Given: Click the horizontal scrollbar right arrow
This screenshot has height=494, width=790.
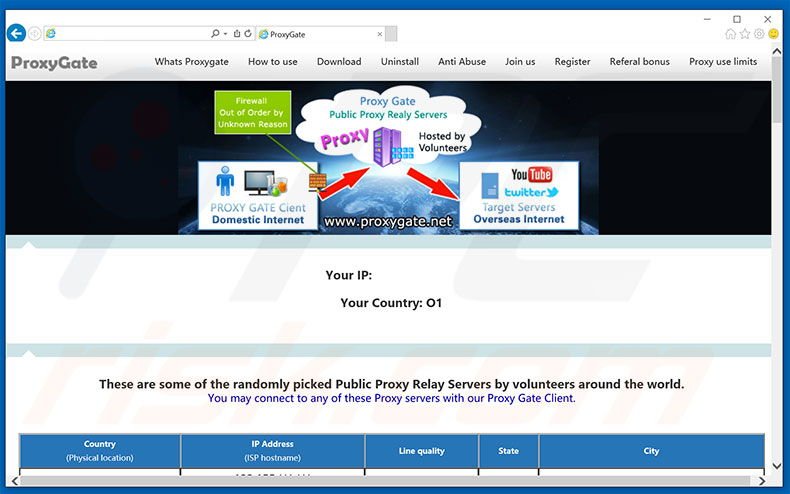Looking at the screenshot, I should point(762,480).
